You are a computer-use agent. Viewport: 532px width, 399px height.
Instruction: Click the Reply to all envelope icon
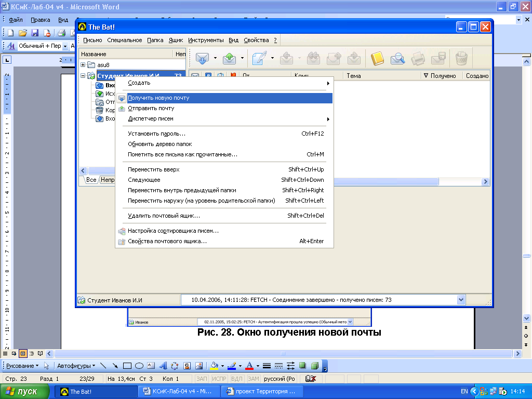[x=313, y=58]
